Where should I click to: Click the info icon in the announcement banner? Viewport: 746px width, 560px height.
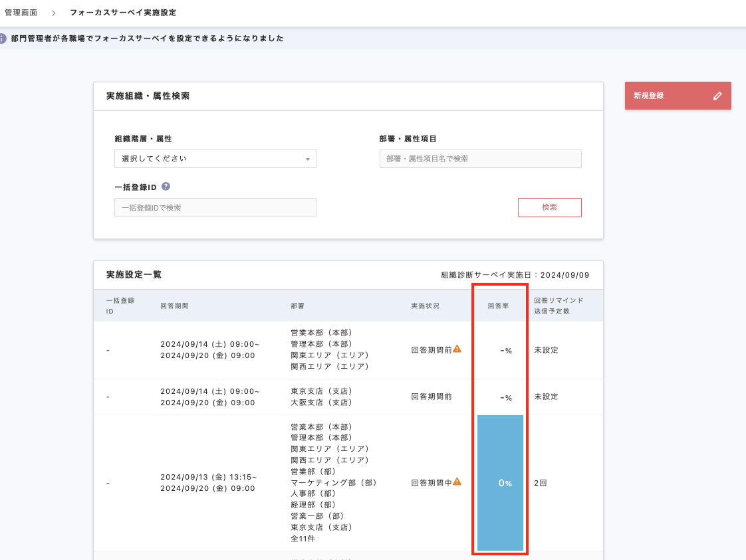(x=3, y=39)
